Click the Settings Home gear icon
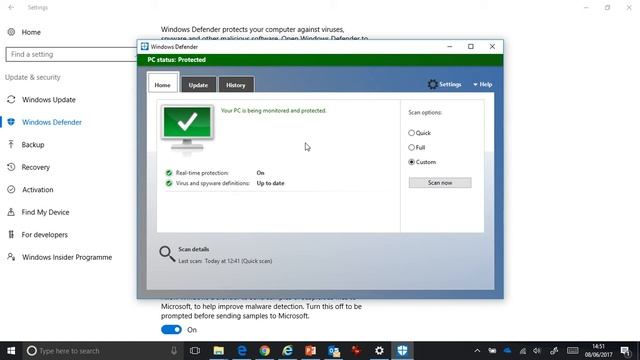Image resolution: width=640 pixels, height=360 pixels. [x=11, y=32]
